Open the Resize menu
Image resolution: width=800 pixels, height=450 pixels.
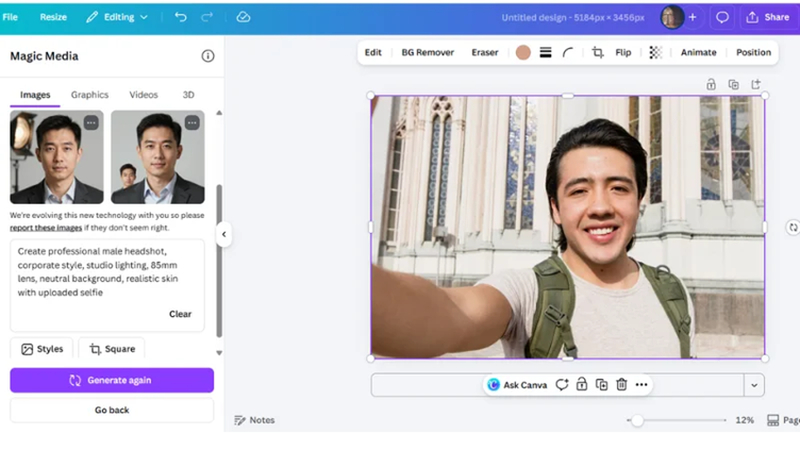pos(53,17)
